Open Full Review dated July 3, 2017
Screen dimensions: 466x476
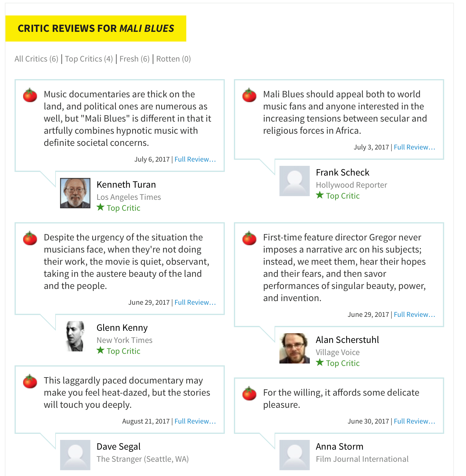pyautogui.click(x=414, y=147)
